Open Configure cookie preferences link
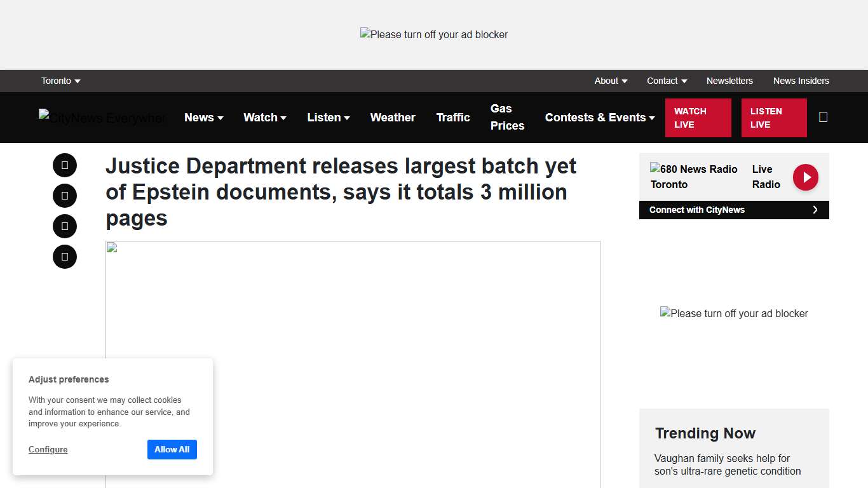 point(48,449)
